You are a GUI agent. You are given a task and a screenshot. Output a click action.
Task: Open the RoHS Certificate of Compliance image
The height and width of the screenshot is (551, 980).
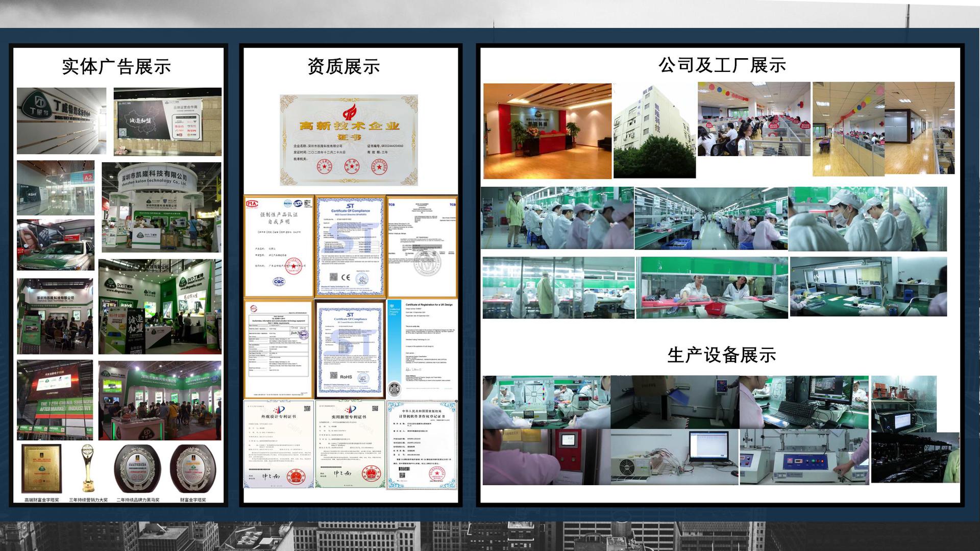click(350, 349)
